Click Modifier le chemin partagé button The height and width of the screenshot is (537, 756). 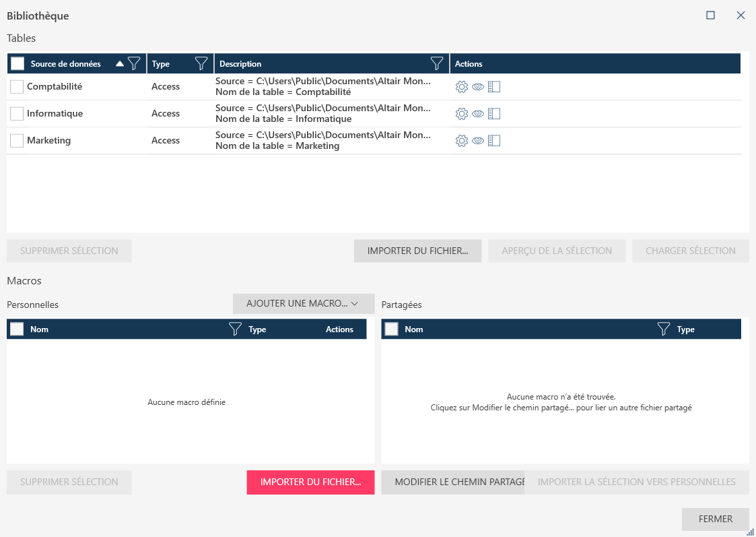pyautogui.click(x=452, y=482)
